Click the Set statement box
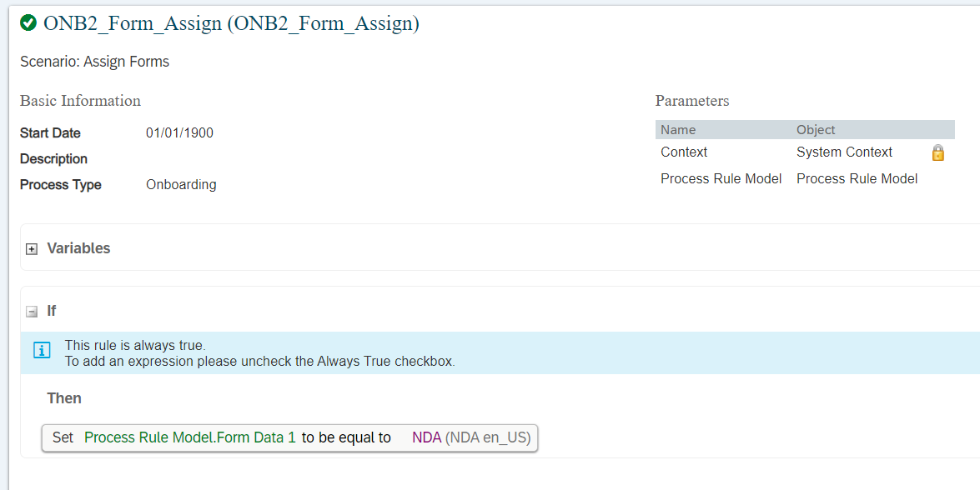The width and height of the screenshot is (980, 490). 290,437
